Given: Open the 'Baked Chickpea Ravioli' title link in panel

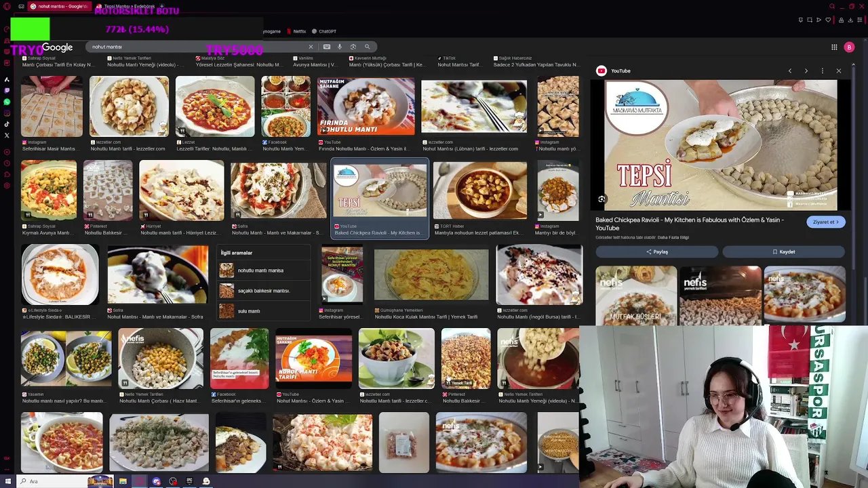Looking at the screenshot, I should (690, 224).
